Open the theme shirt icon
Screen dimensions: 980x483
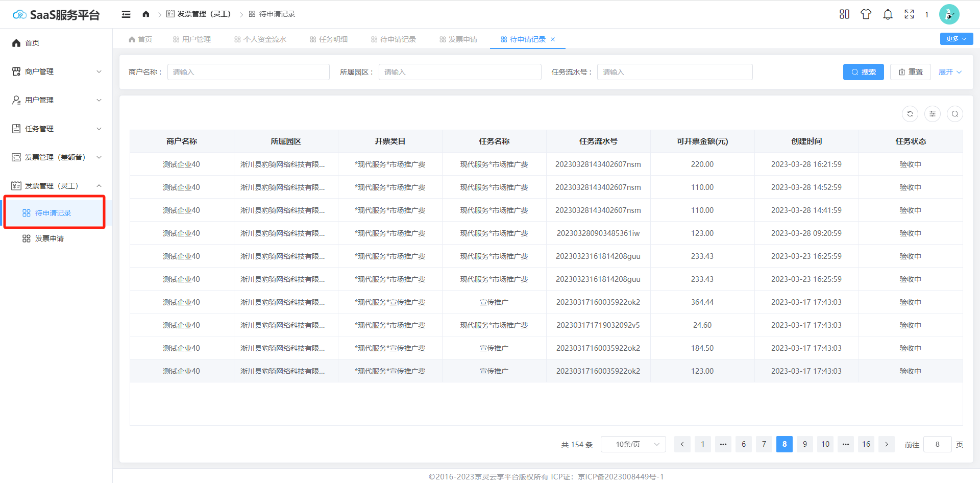[866, 14]
